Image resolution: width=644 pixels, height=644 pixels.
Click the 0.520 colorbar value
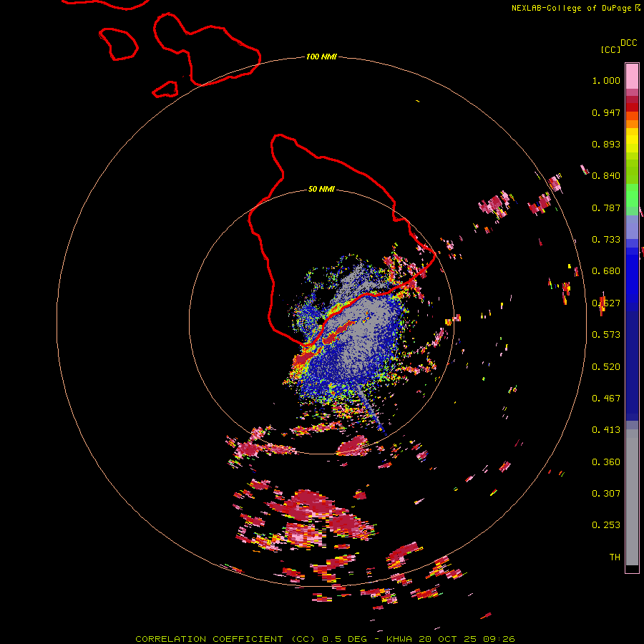pos(606,367)
